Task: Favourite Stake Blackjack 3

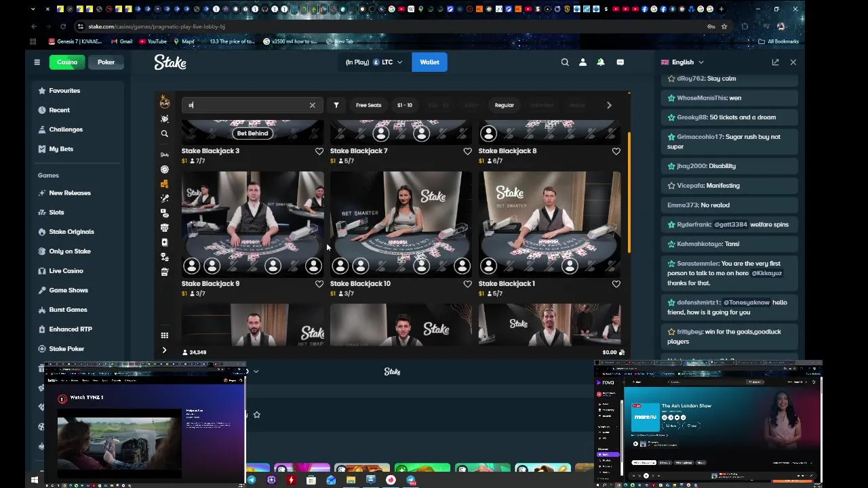Action: click(319, 151)
